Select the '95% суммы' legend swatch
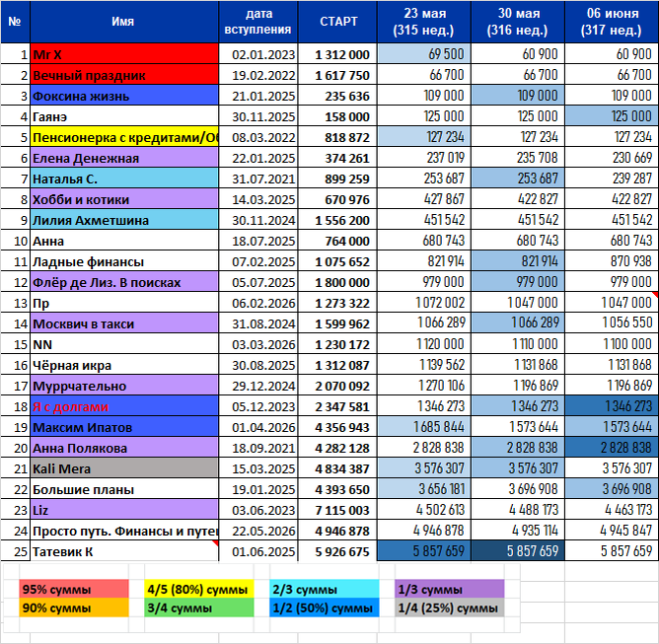This screenshot has height=644, width=659. (74, 589)
